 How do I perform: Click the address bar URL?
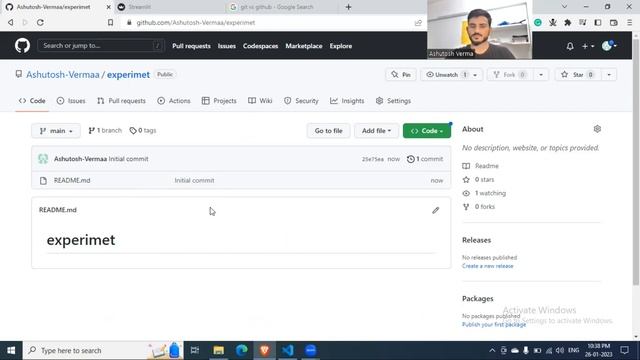[x=196, y=22]
